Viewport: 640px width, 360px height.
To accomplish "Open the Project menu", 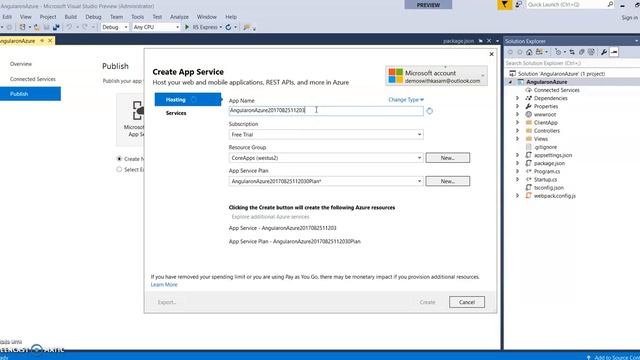I will [48, 17].
